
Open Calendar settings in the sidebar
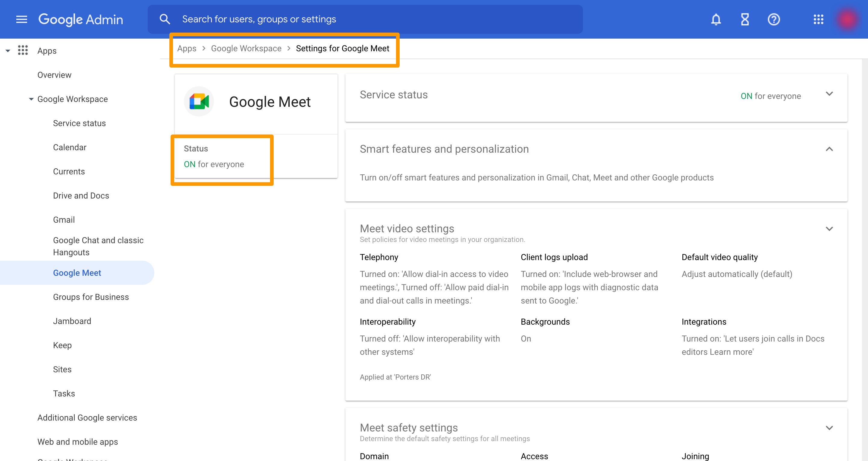point(69,147)
